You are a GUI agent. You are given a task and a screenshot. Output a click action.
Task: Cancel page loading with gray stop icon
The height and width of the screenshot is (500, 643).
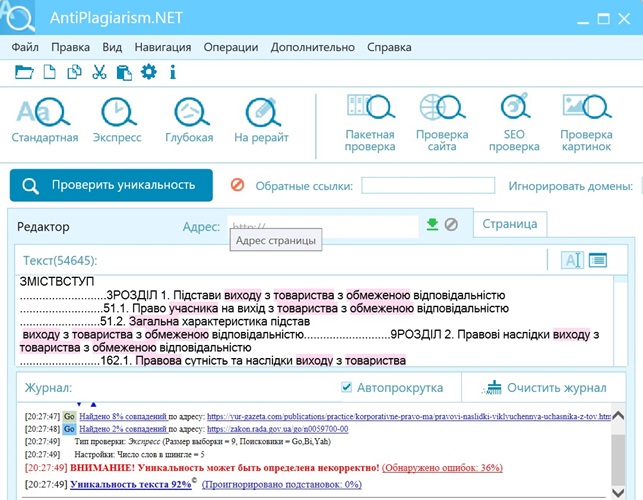point(451,224)
